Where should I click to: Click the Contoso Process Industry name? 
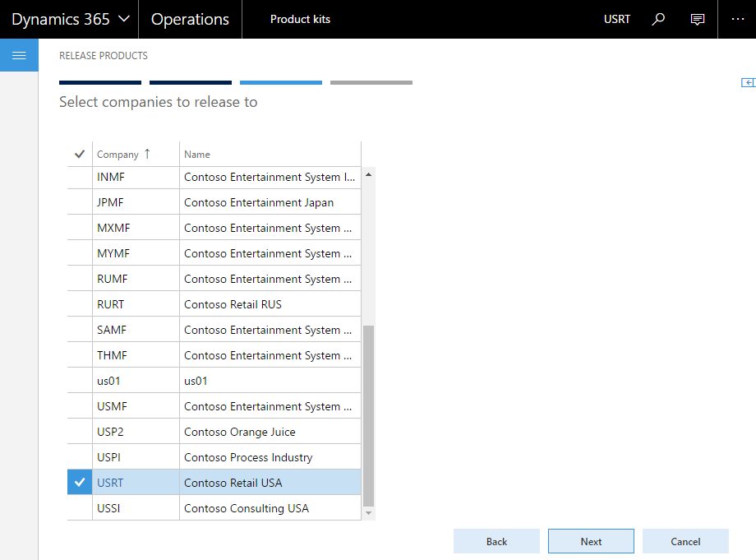click(248, 457)
